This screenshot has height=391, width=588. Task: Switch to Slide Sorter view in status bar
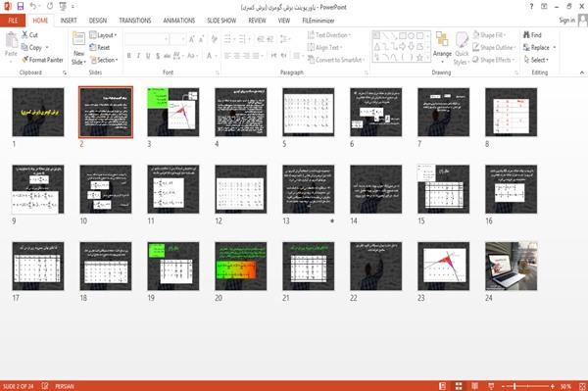tap(459, 386)
